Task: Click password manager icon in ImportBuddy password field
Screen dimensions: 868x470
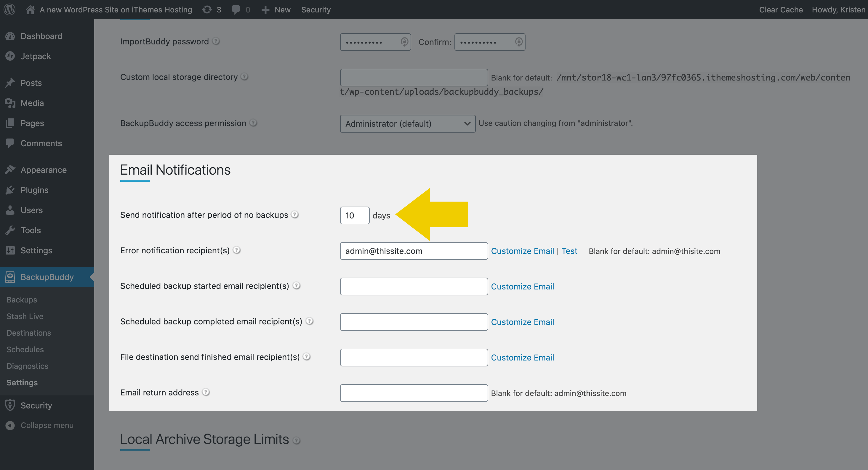Action: [x=404, y=42]
